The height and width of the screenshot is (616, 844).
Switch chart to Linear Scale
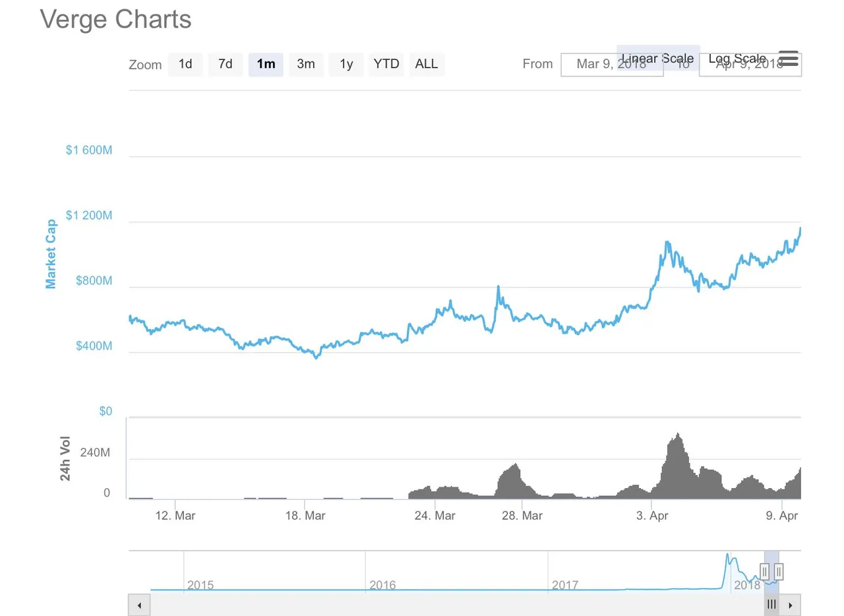658,58
